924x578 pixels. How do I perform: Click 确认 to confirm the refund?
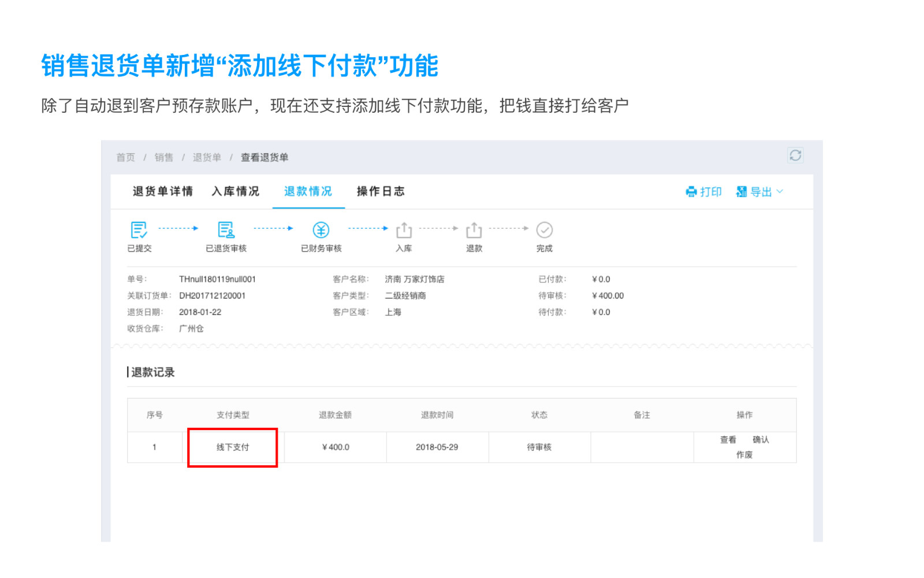point(761,440)
